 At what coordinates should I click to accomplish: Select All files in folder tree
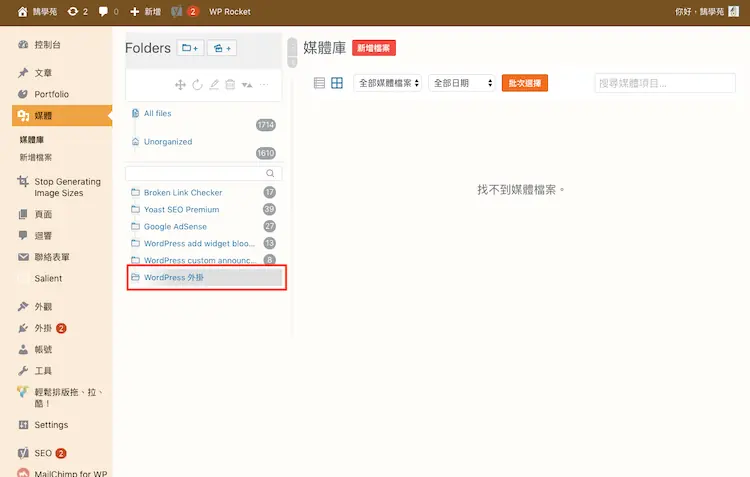(157, 113)
